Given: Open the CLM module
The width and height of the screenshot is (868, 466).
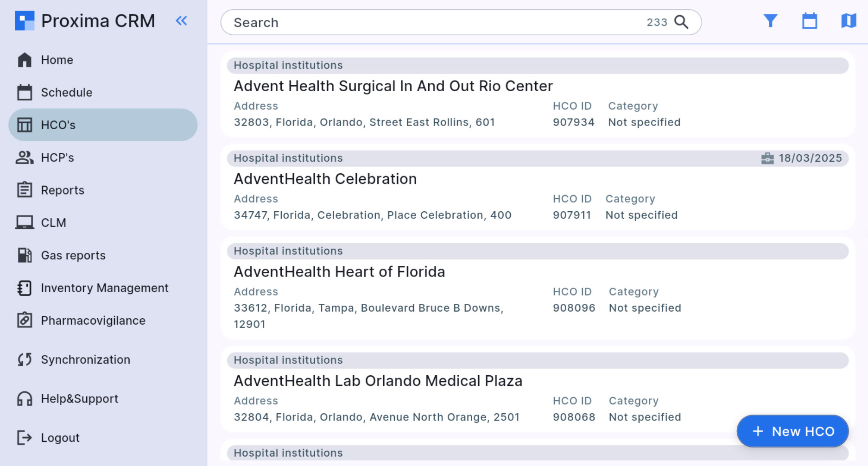Looking at the screenshot, I should pos(54,222).
